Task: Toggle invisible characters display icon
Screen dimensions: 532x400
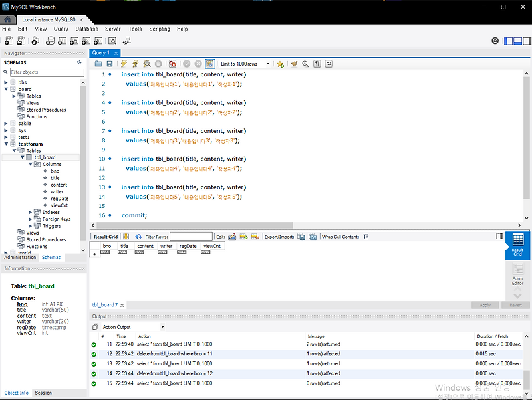Action: pos(317,64)
